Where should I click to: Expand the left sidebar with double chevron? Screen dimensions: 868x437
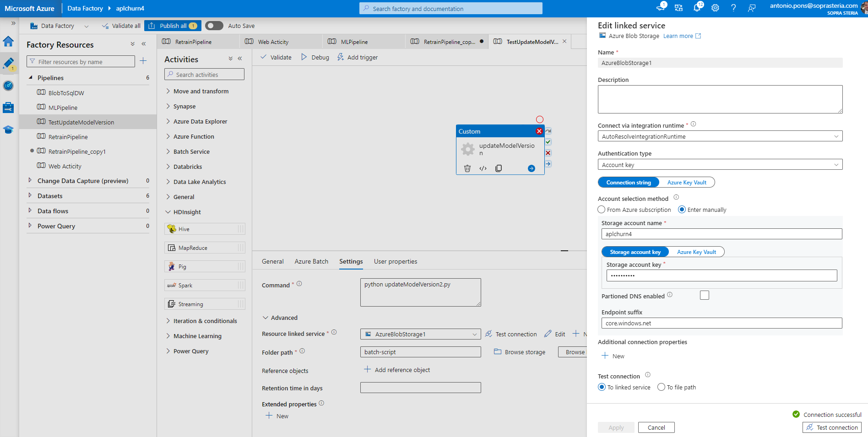point(13,23)
